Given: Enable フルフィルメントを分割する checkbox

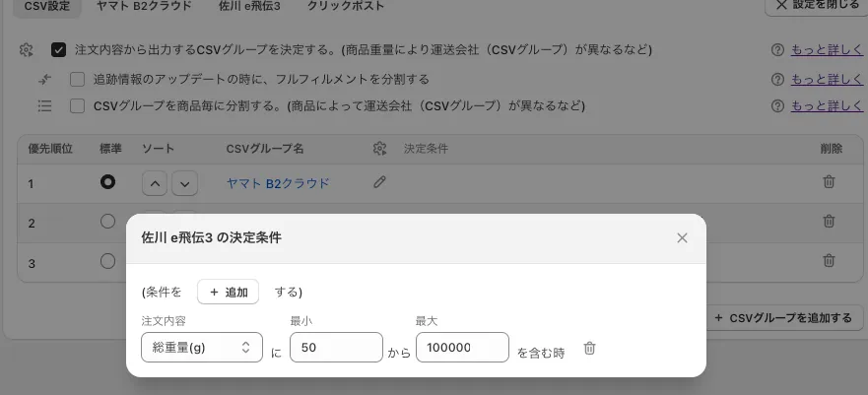Looking at the screenshot, I should pos(77,79).
